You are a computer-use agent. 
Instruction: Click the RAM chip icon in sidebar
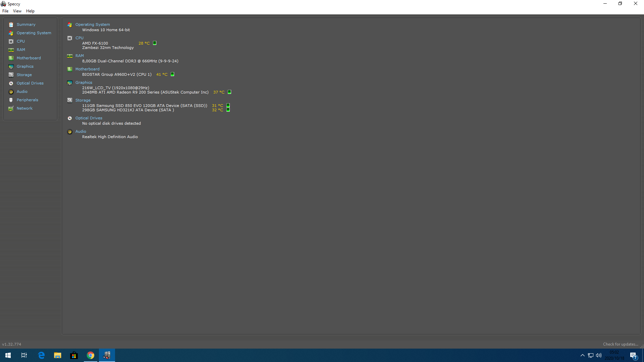point(11,50)
